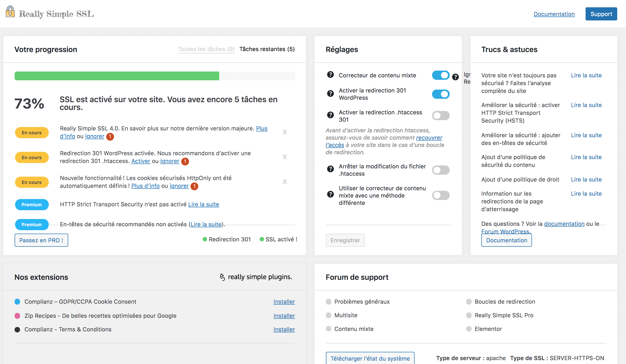Enable the Activer la redirection .htaccess 301 toggle
The width and height of the screenshot is (626, 364).
[441, 115]
